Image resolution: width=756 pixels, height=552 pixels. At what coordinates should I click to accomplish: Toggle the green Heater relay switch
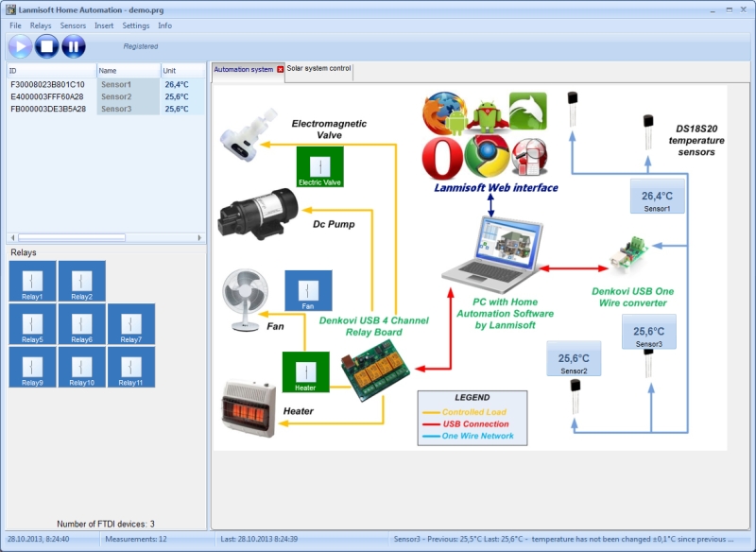click(x=305, y=371)
